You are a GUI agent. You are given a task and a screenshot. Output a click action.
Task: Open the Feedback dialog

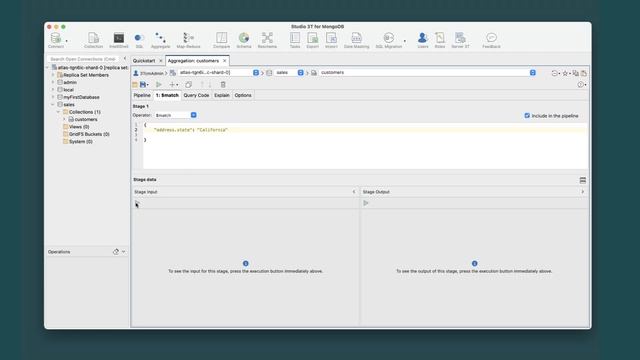pos(491,40)
